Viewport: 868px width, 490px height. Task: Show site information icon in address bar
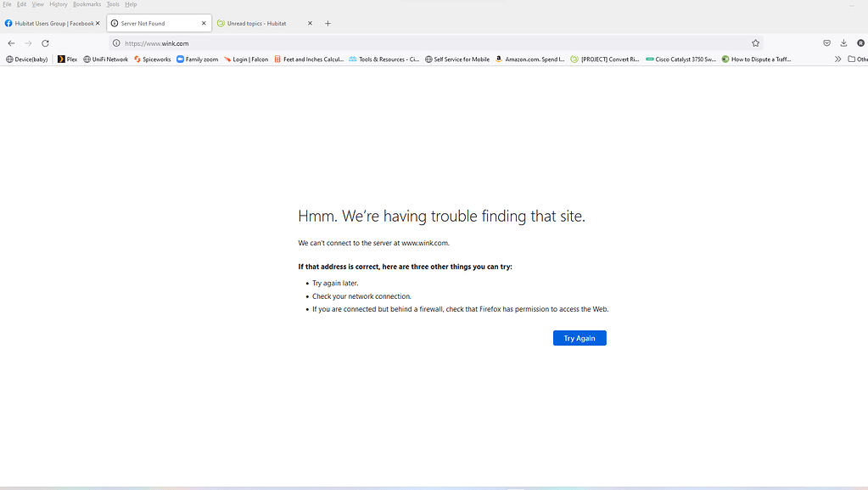pyautogui.click(x=116, y=43)
